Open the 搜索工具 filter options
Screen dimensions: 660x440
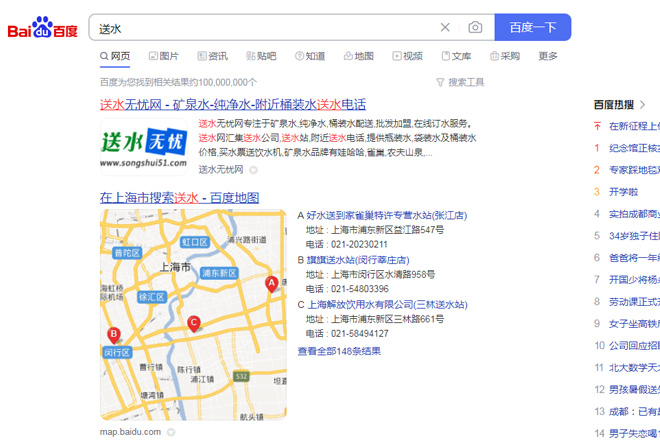click(x=460, y=82)
